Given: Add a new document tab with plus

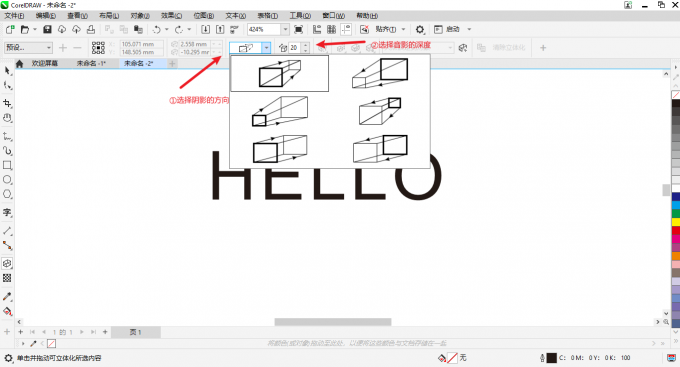Looking at the screenshot, I should coord(172,63).
